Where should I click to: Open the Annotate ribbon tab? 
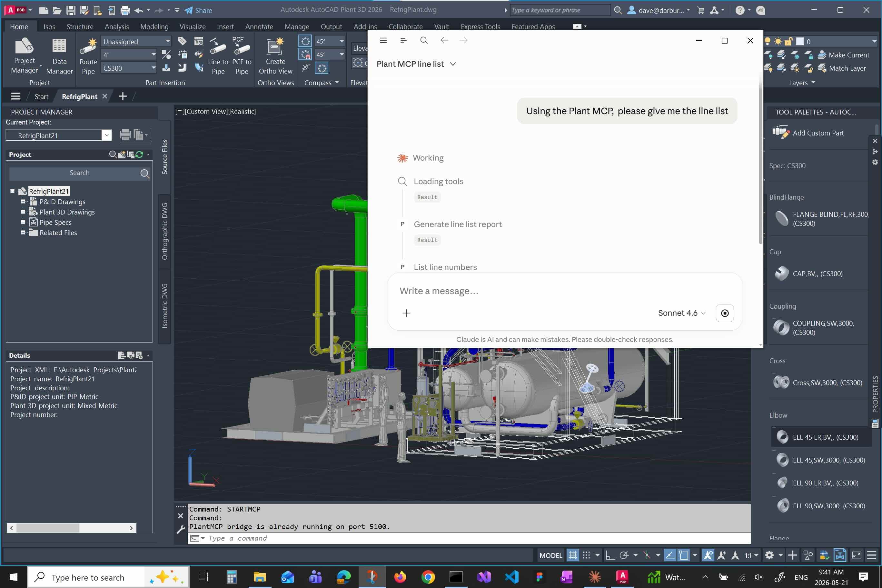[x=259, y=26]
